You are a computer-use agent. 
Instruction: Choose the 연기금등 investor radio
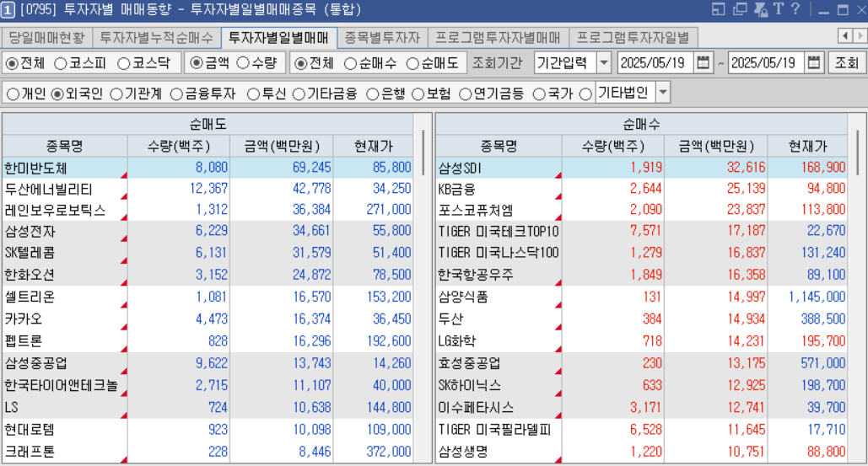pyautogui.click(x=466, y=94)
